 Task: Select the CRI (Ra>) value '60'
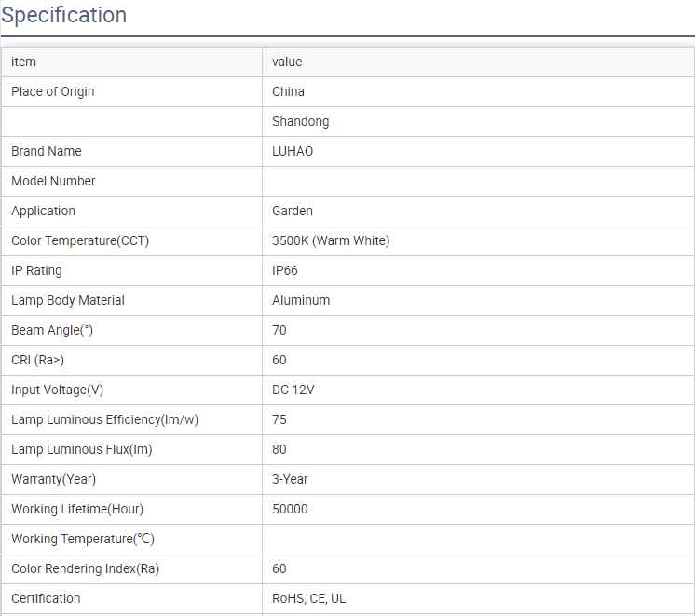tap(279, 360)
